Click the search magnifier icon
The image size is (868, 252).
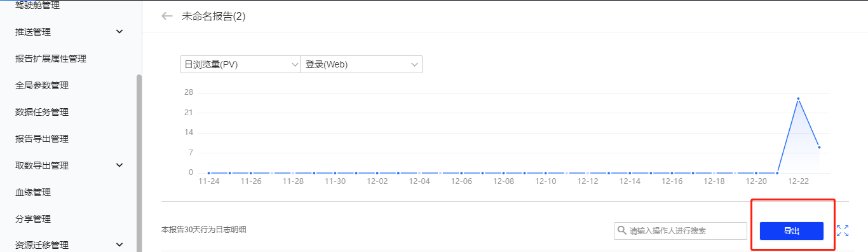(621, 231)
